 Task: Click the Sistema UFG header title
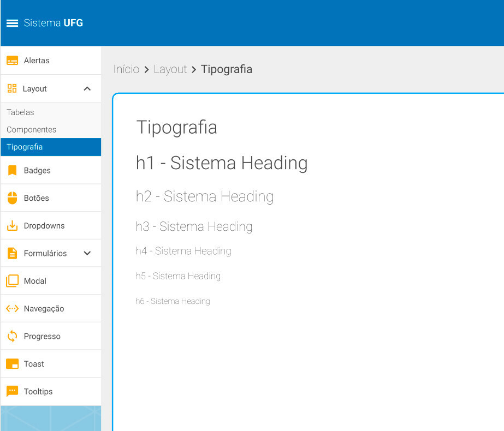coord(54,23)
